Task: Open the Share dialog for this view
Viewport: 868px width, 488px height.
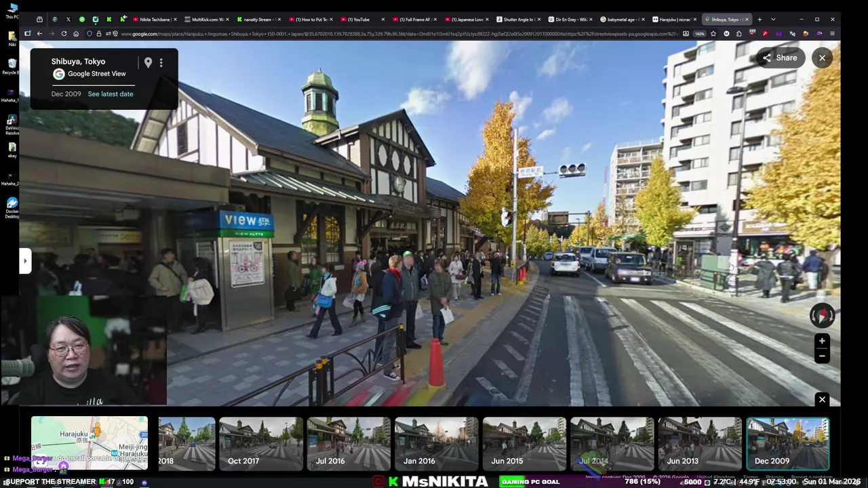Action: tap(780, 58)
